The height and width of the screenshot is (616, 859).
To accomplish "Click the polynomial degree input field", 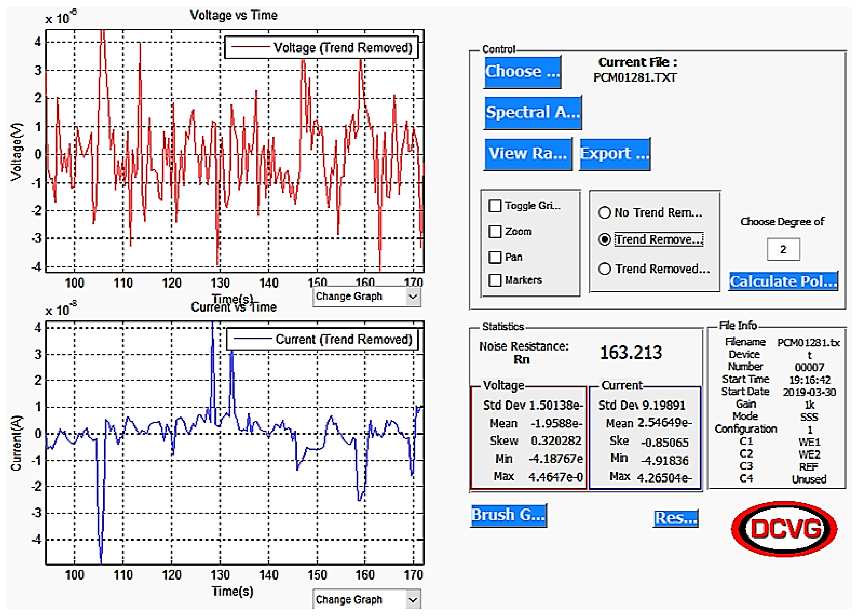I will point(783,249).
